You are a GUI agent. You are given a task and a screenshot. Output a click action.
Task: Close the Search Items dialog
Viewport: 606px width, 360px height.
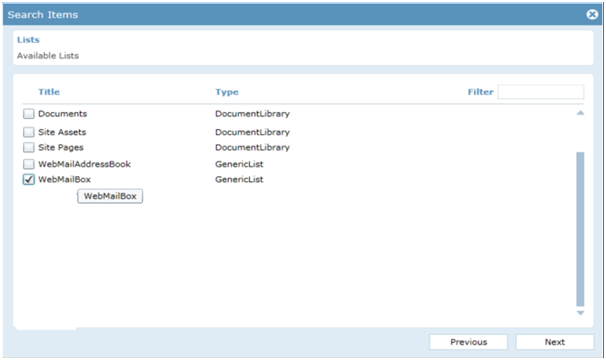point(592,14)
